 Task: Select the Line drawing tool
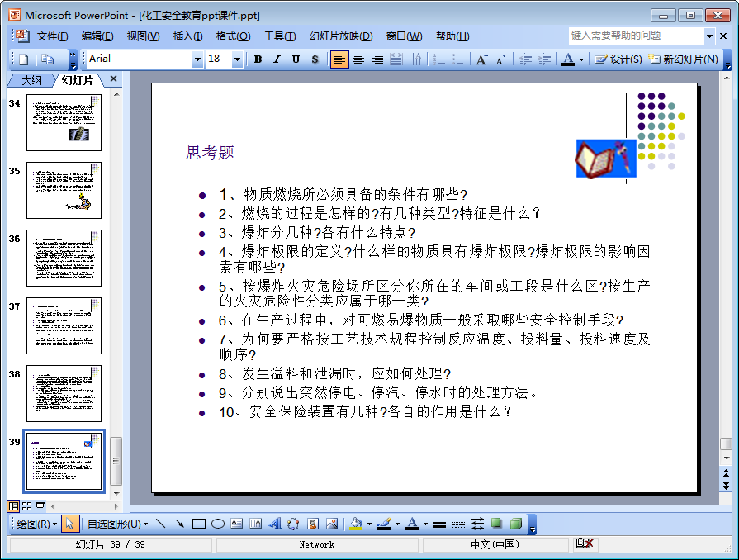click(161, 524)
